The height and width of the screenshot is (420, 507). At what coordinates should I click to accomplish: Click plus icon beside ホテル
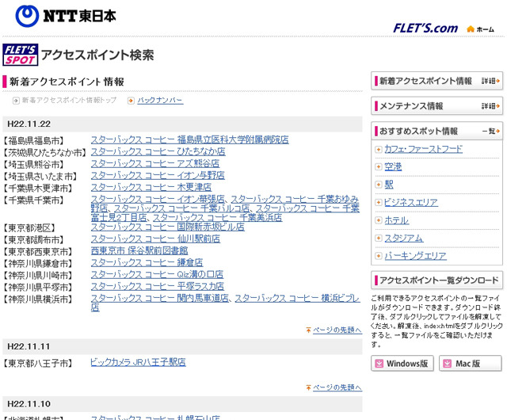click(379, 220)
